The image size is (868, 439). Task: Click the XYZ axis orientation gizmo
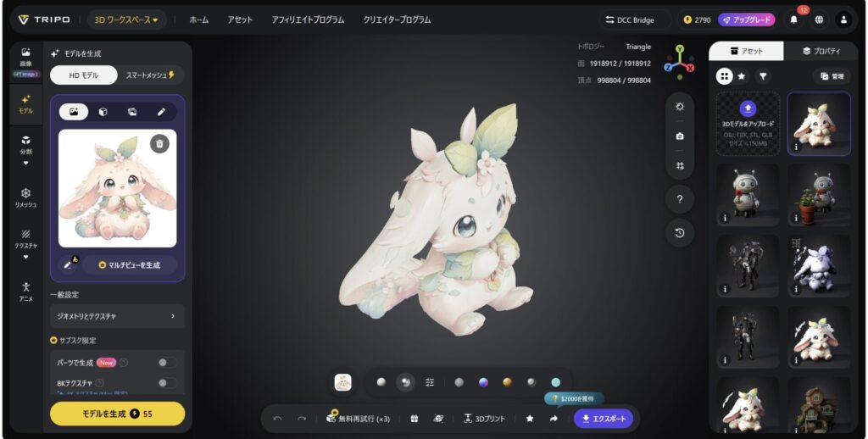(x=679, y=62)
